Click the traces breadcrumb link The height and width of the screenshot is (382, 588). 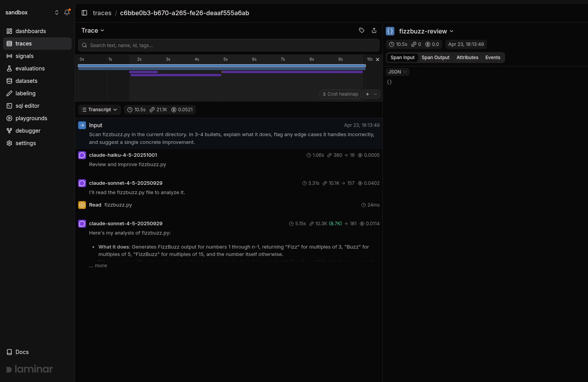tap(102, 13)
